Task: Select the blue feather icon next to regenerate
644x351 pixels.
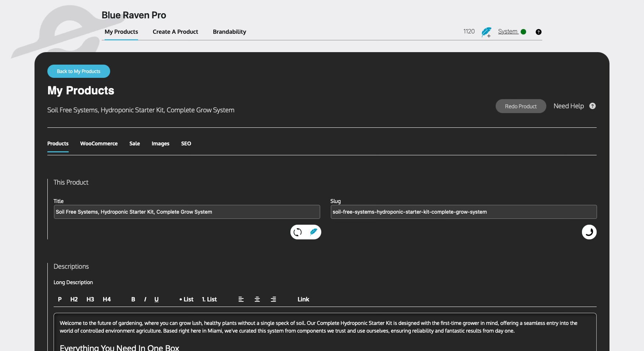Action: pos(313,232)
